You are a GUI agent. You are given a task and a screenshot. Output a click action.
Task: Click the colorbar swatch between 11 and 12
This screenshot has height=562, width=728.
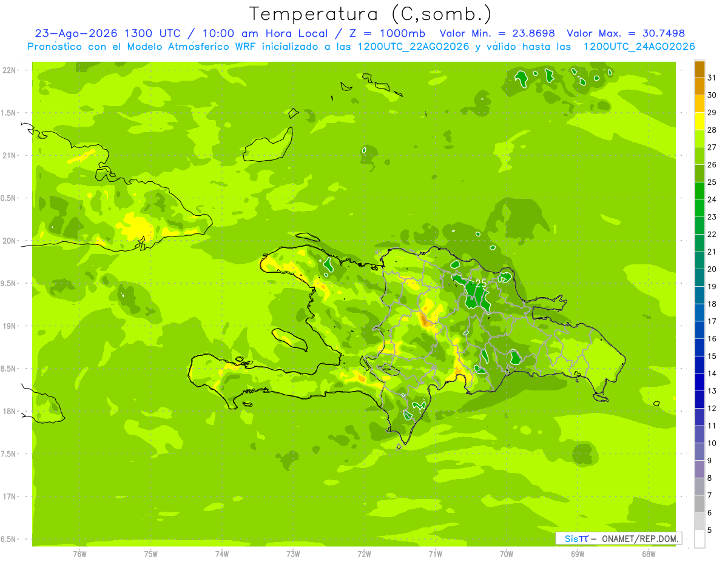699,417
